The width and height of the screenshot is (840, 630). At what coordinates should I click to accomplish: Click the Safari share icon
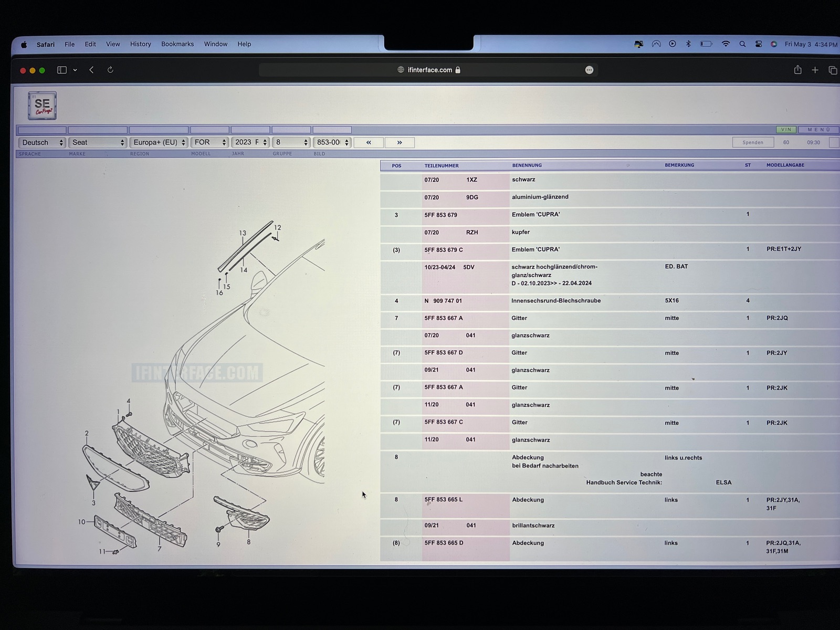pyautogui.click(x=797, y=70)
